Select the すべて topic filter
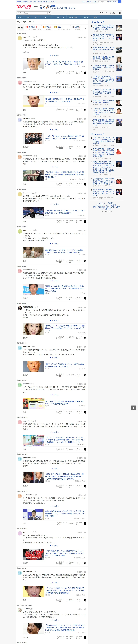This screenshot has width=138, height=644. (21, 28)
